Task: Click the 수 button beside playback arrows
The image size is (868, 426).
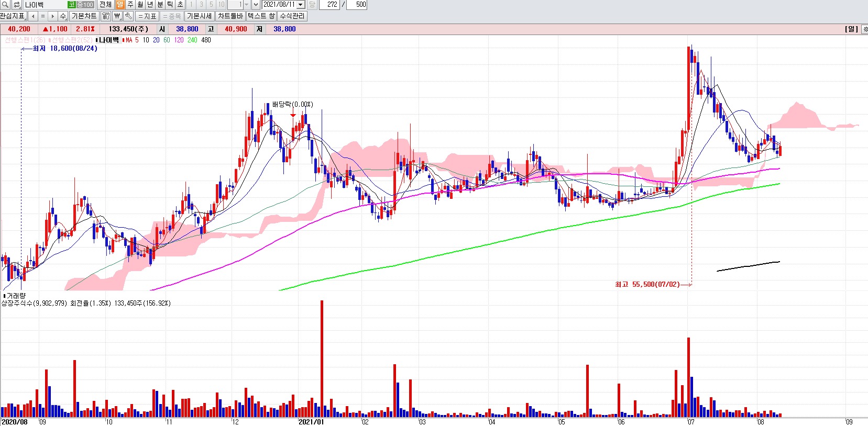Action: pos(63,16)
